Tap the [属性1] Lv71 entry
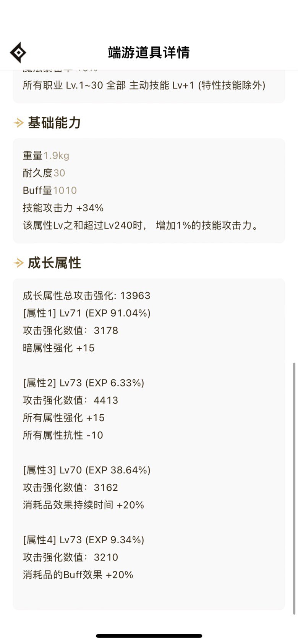 coord(86,313)
